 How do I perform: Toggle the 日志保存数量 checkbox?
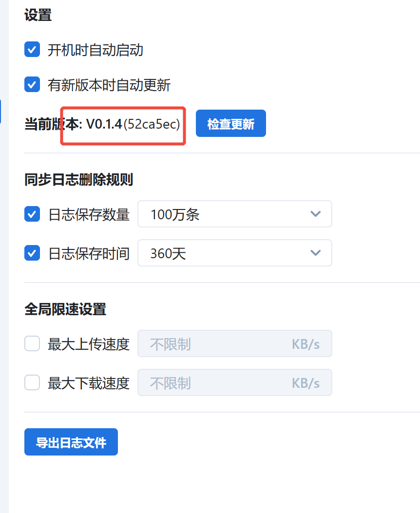[32, 214]
